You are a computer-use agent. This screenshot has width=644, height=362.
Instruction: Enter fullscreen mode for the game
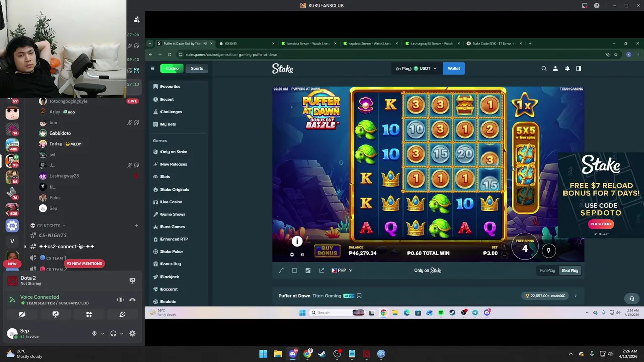[281, 270]
